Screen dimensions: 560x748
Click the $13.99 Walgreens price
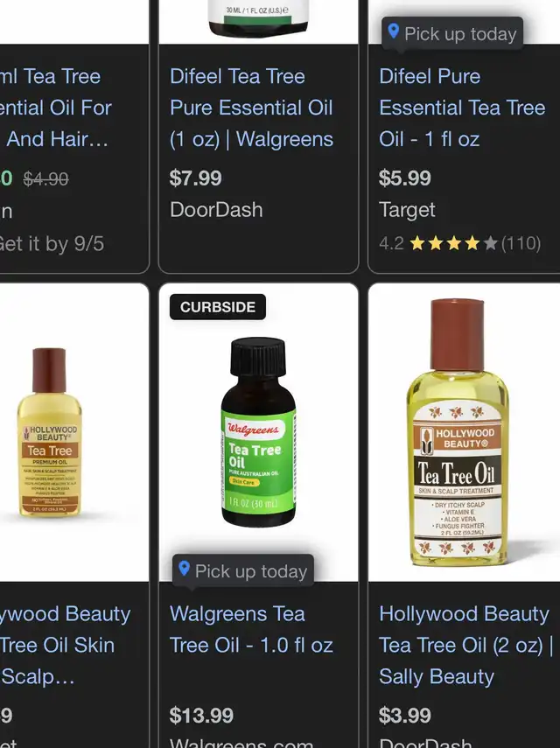point(201,715)
